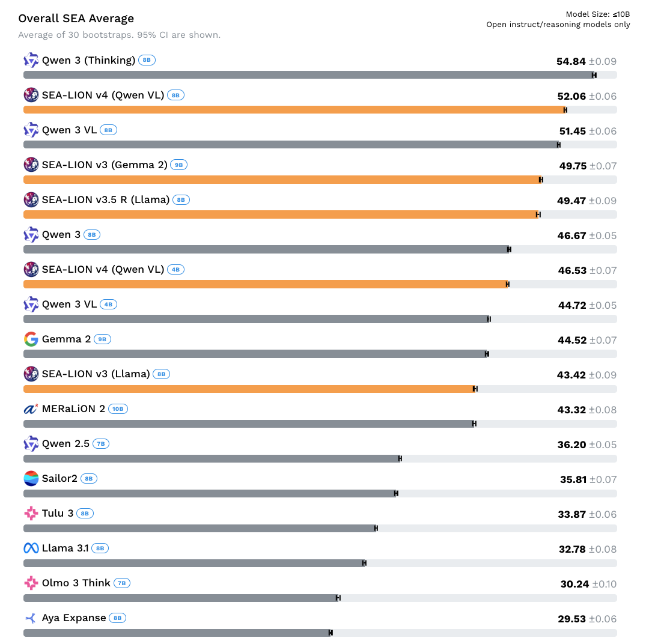Click the Overall SEA Average heading
649x644 pixels.
76,19
